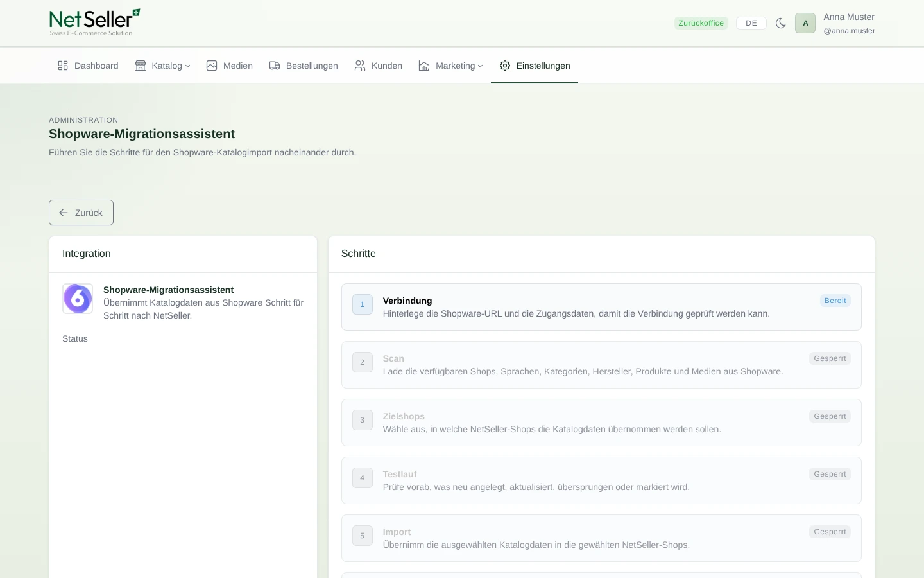Open the avatar badge with letter A
The height and width of the screenshot is (578, 924).
(x=805, y=23)
